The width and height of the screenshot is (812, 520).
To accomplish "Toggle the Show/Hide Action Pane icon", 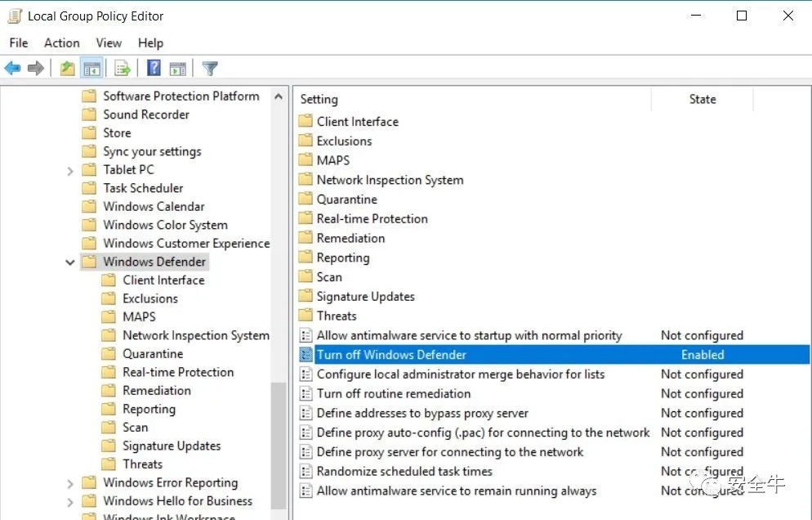I will [177, 68].
